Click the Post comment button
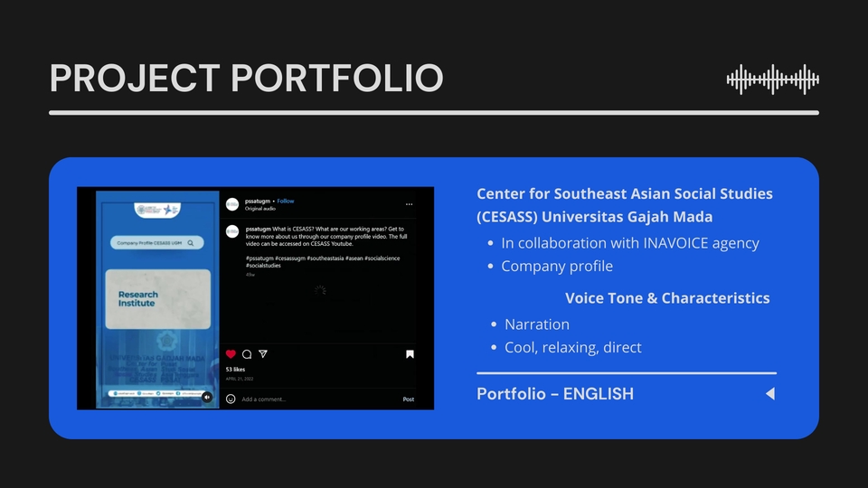The height and width of the screenshot is (488, 868). tap(409, 399)
